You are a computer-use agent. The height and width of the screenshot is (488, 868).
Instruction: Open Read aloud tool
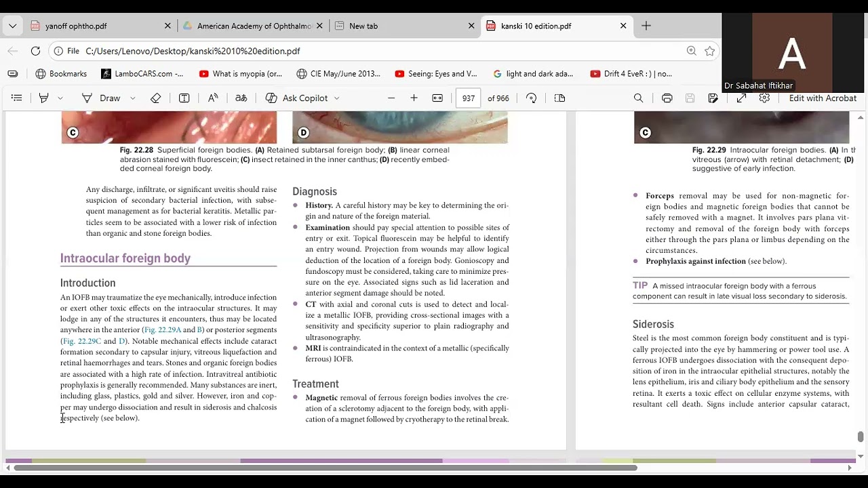tap(213, 98)
